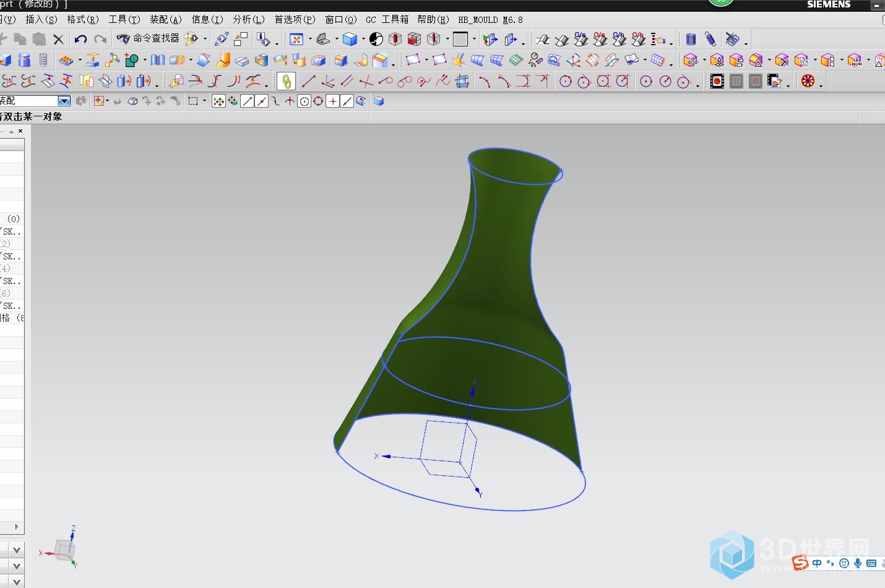This screenshot has width=885, height=588.
Task: Click the green mesh surface icon
Action: point(516,60)
